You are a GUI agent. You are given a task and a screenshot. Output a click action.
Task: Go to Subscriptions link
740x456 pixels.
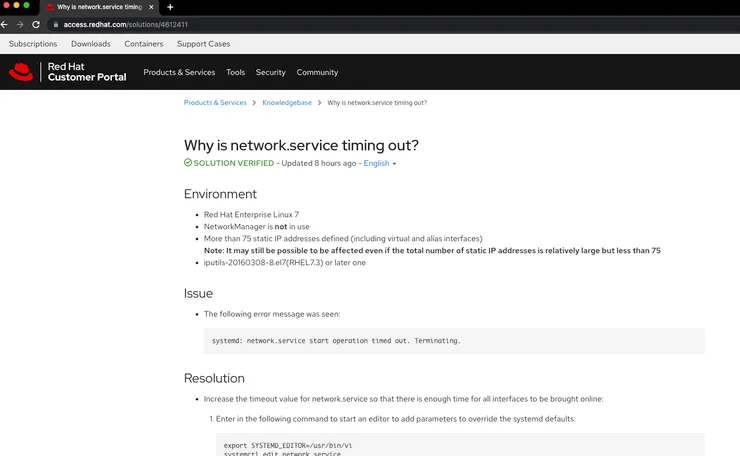tap(33, 44)
